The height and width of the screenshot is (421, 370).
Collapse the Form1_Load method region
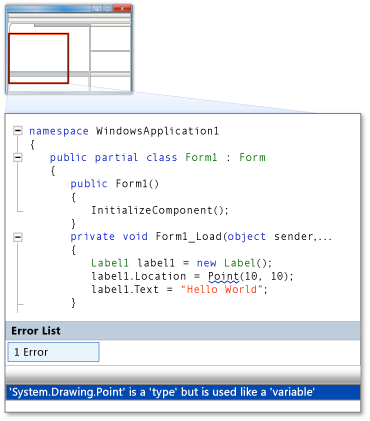[18, 237]
